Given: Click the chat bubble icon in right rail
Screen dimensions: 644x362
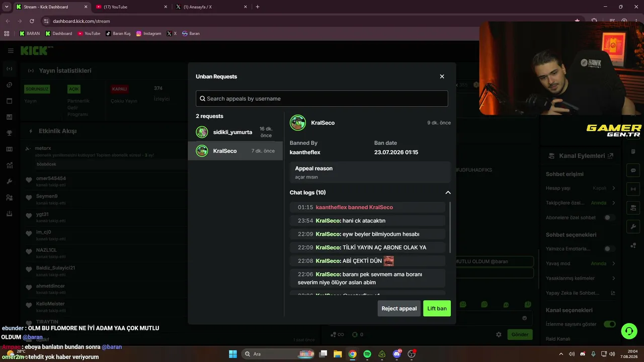Looking at the screenshot, I should click(x=633, y=170).
